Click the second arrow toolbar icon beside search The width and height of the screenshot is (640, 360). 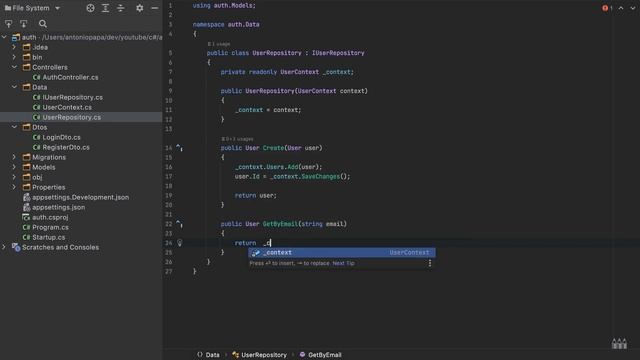coord(24,24)
